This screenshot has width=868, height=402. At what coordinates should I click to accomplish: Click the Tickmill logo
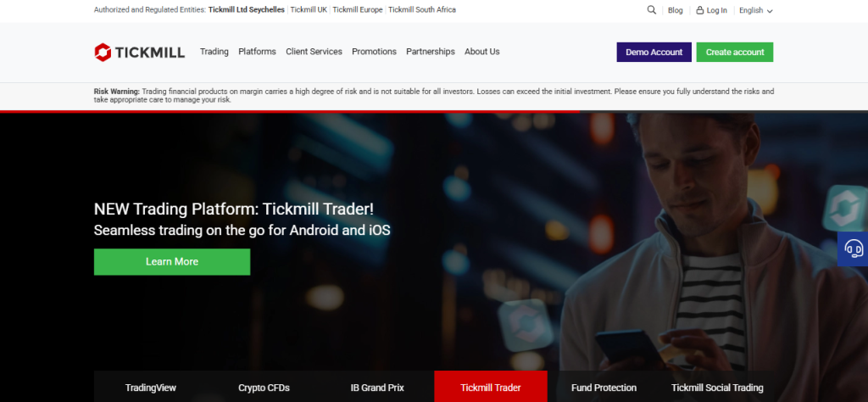[140, 52]
